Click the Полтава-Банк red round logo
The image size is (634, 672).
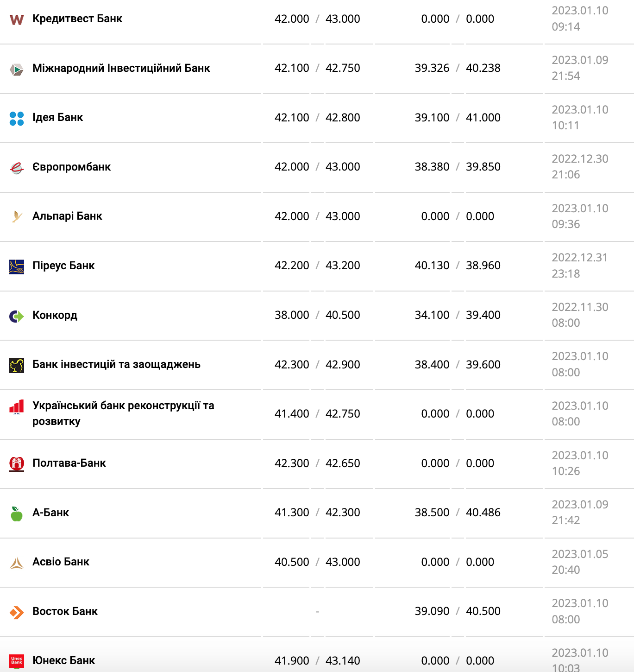pos(17,463)
